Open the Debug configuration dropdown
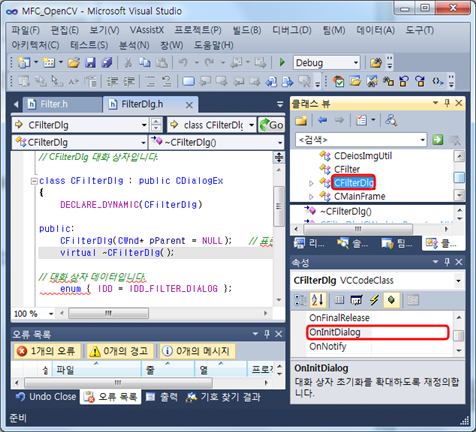 coord(356,63)
